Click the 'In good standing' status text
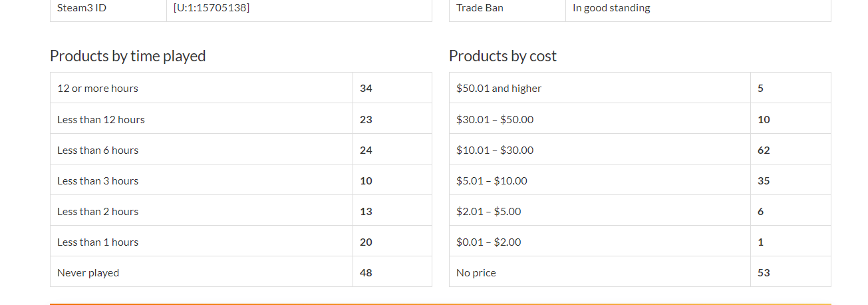Image resolution: width=868 pixels, height=305 pixels. coord(611,8)
